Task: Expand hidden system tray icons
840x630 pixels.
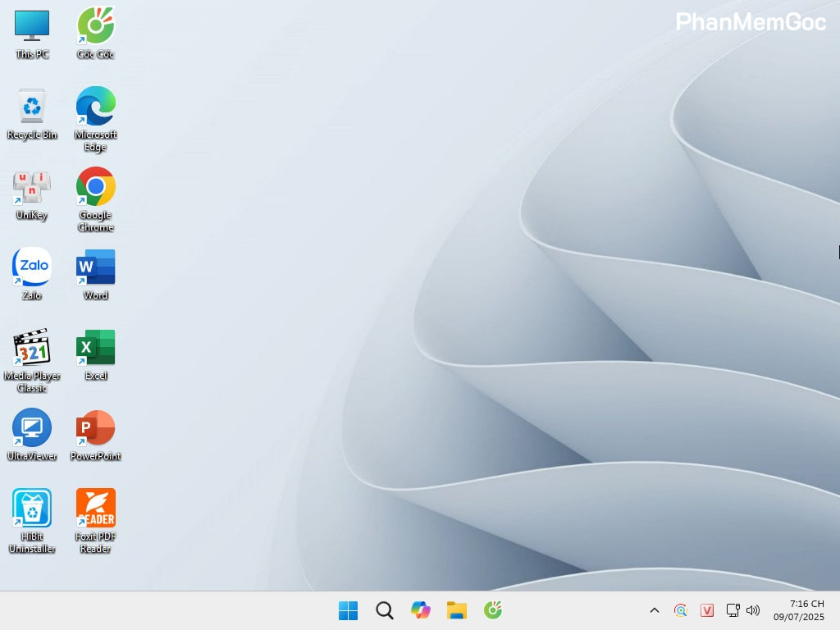Action: [654, 610]
